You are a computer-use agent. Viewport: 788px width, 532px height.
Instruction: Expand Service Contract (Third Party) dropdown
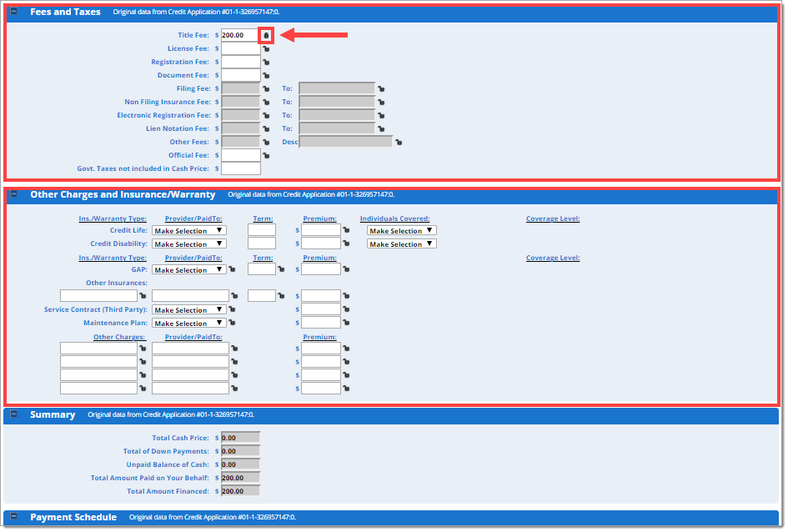pos(188,310)
